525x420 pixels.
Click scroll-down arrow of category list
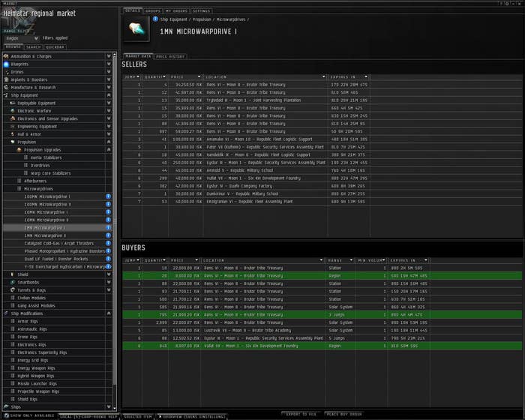[x=115, y=408]
